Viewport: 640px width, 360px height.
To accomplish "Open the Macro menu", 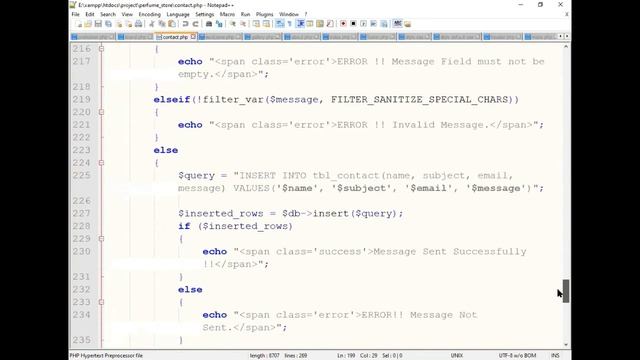I will 227,14.
